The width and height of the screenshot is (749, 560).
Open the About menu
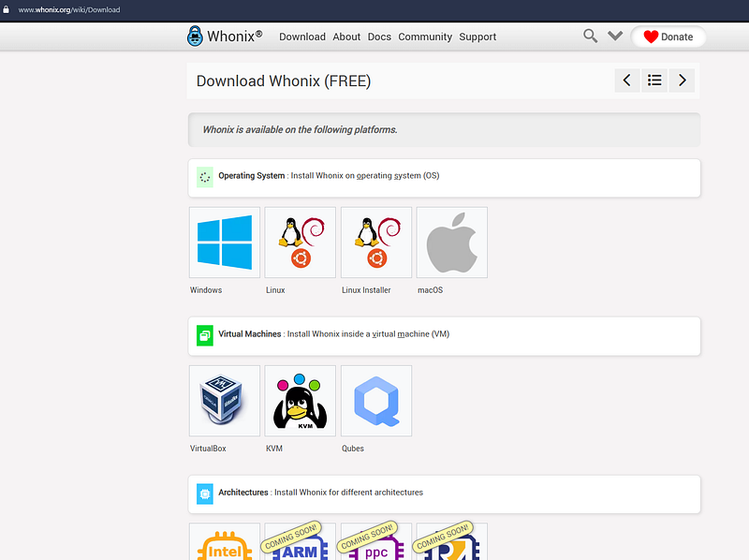346,37
